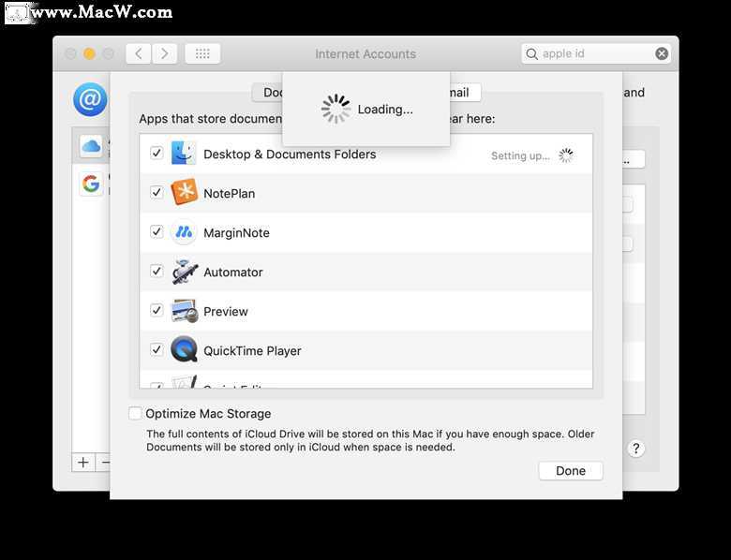Clear the apple id search text
The image size is (731, 560).
point(662,53)
